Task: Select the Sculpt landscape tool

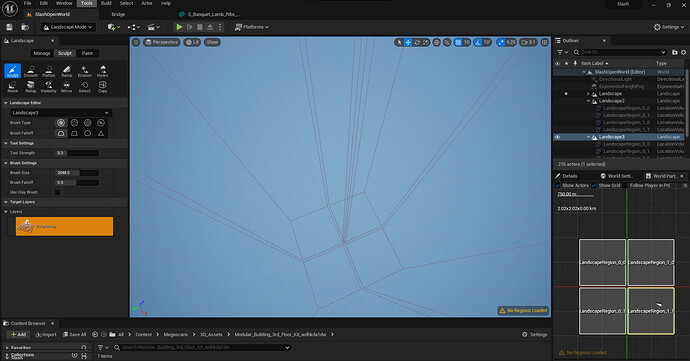Action: [12, 71]
